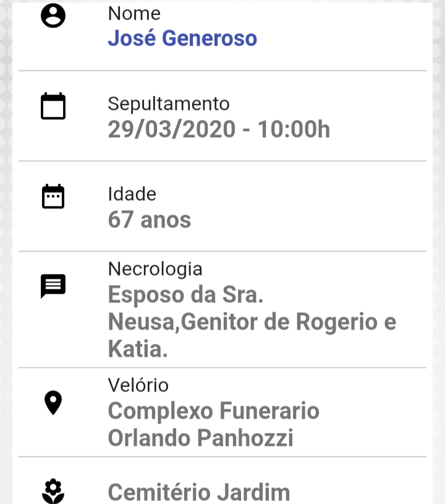Tap the Cemitério Jardim entry
This screenshot has width=445, height=504.
(199, 492)
